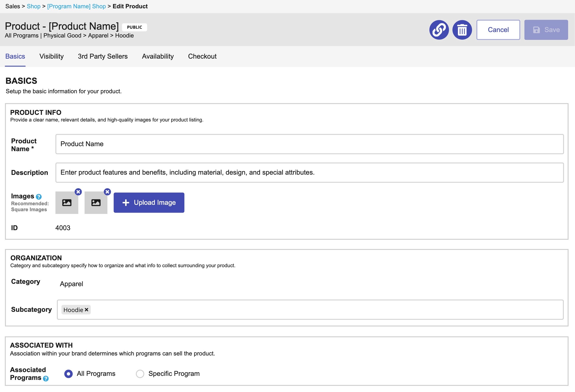The image size is (575, 392).
Task: Remove the second product image
Action: 107,192
